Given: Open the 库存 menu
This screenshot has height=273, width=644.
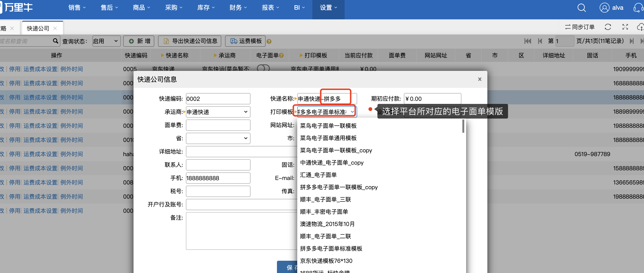Looking at the screenshot, I should [x=206, y=8].
